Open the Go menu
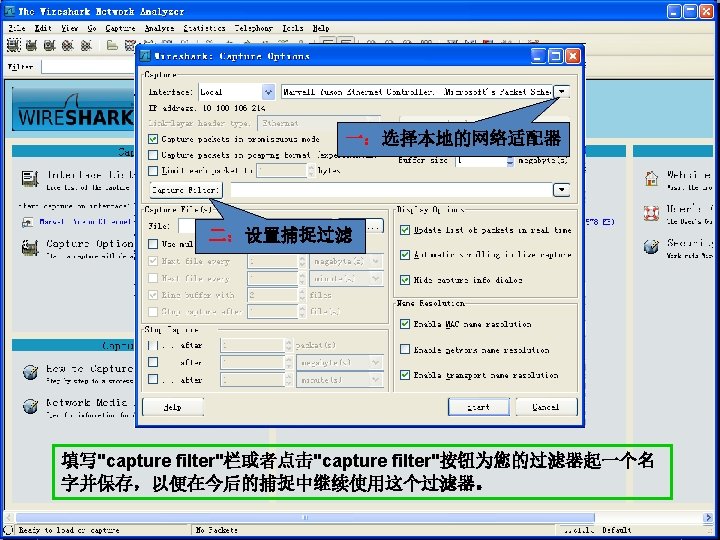The width and height of the screenshot is (720, 540). (92, 28)
